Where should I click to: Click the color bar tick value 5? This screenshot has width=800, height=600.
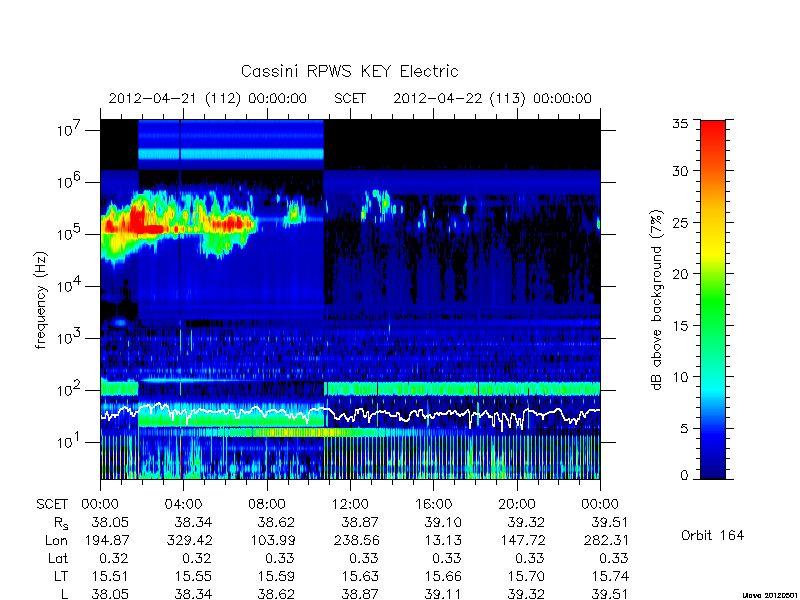[684, 429]
